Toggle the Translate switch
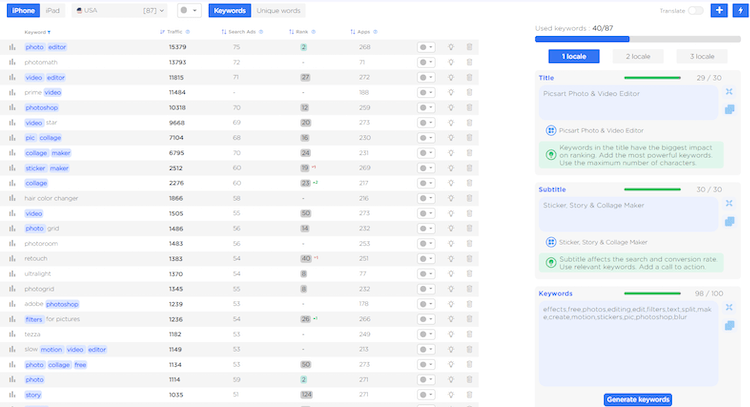This screenshot has width=750, height=407. click(x=695, y=11)
